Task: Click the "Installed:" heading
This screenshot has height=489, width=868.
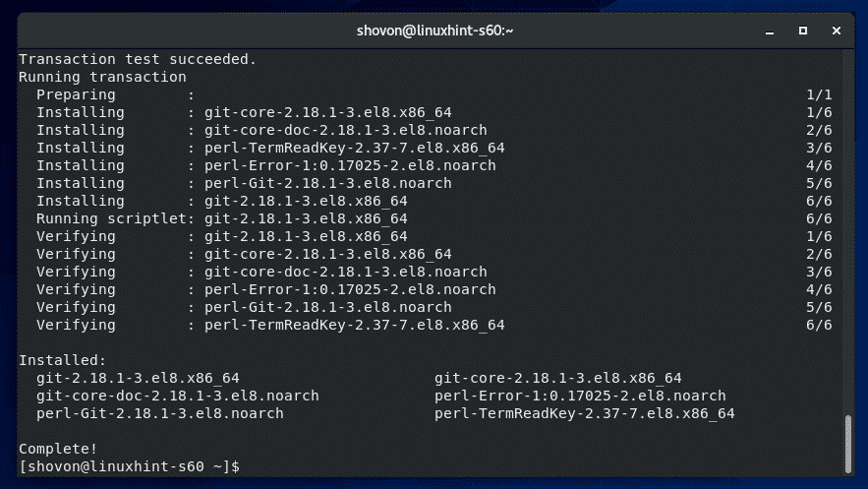Action: 63,360
